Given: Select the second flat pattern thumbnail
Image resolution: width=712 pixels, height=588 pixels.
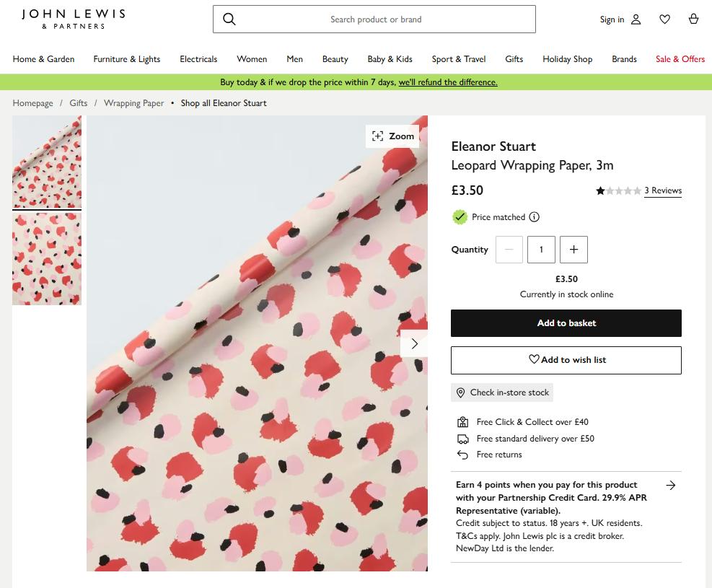Looking at the screenshot, I should pos(47,259).
